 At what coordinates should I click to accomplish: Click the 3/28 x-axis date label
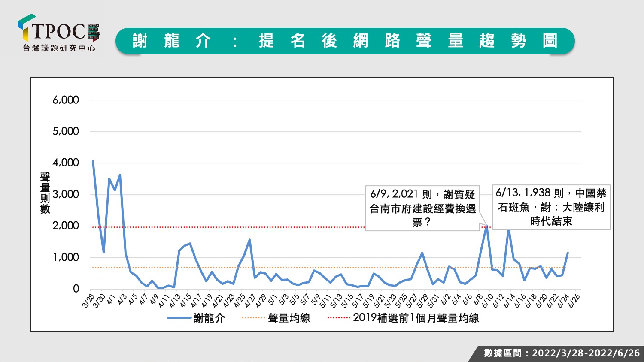pos(88,301)
